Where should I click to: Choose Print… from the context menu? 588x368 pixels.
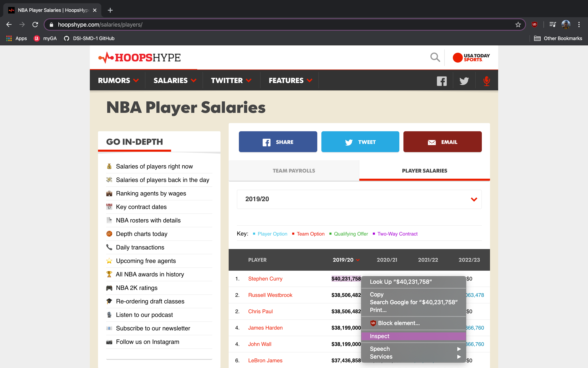(x=414, y=310)
